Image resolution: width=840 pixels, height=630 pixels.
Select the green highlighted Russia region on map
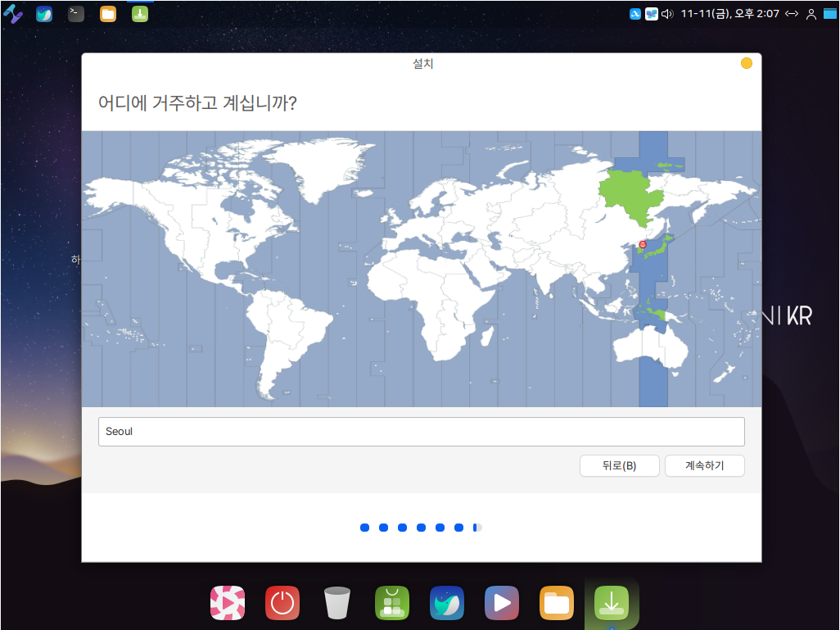(630, 193)
